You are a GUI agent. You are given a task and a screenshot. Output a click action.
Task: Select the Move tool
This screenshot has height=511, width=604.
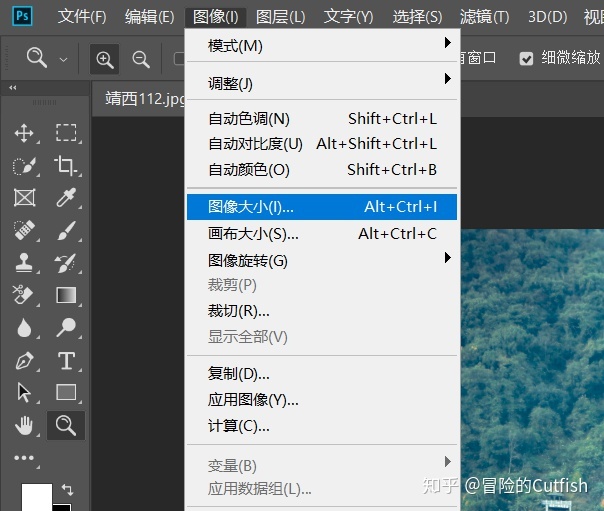tap(24, 133)
